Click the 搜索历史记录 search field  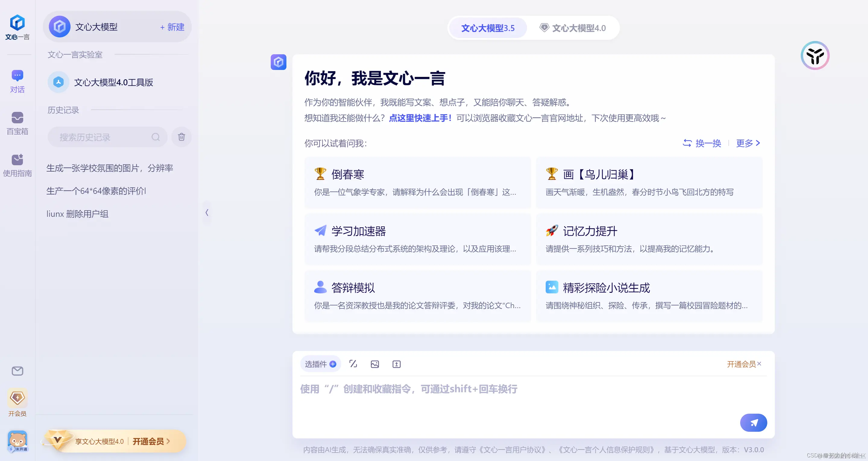(107, 137)
